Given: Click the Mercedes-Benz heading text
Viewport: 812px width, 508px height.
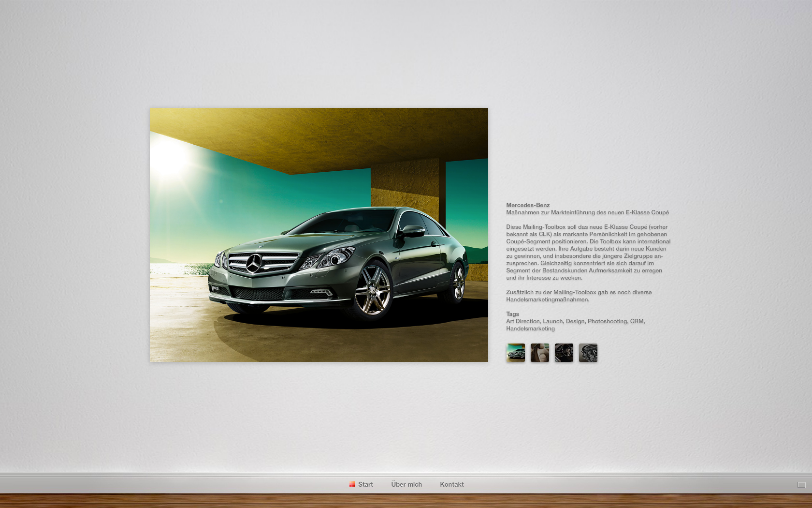Looking at the screenshot, I should [x=528, y=205].
